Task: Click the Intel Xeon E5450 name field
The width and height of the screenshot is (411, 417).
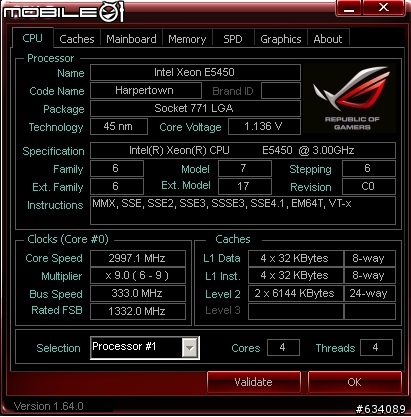Action: point(195,72)
